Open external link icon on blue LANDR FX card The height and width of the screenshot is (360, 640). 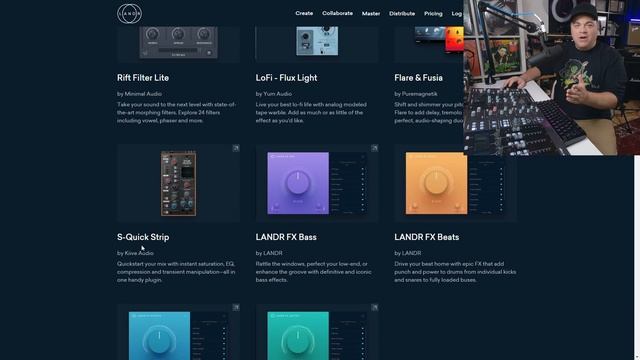tap(236, 307)
